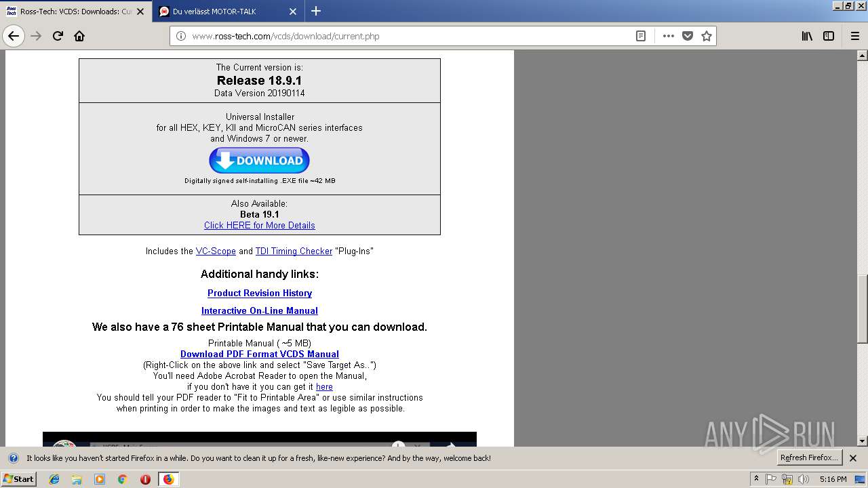Open the volume speaker tray icon
Image resolution: width=868 pixels, height=488 pixels.
(804, 479)
